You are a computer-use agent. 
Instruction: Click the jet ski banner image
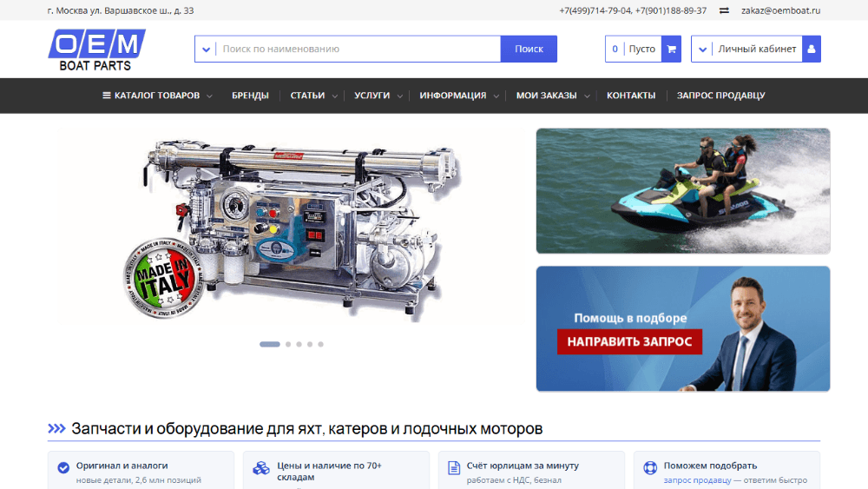pyautogui.click(x=682, y=191)
